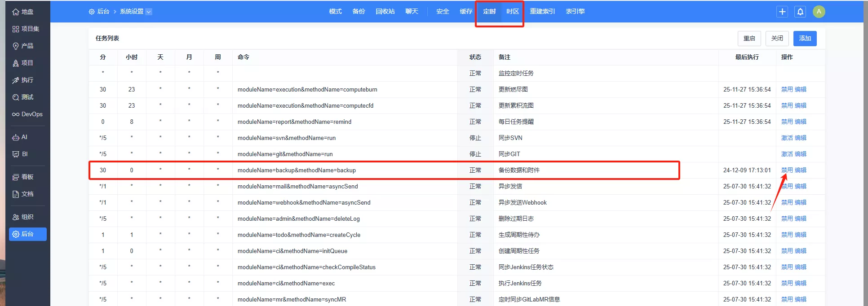Click the 关闭 button above the task list
This screenshot has width=868, height=306.
(x=777, y=39)
